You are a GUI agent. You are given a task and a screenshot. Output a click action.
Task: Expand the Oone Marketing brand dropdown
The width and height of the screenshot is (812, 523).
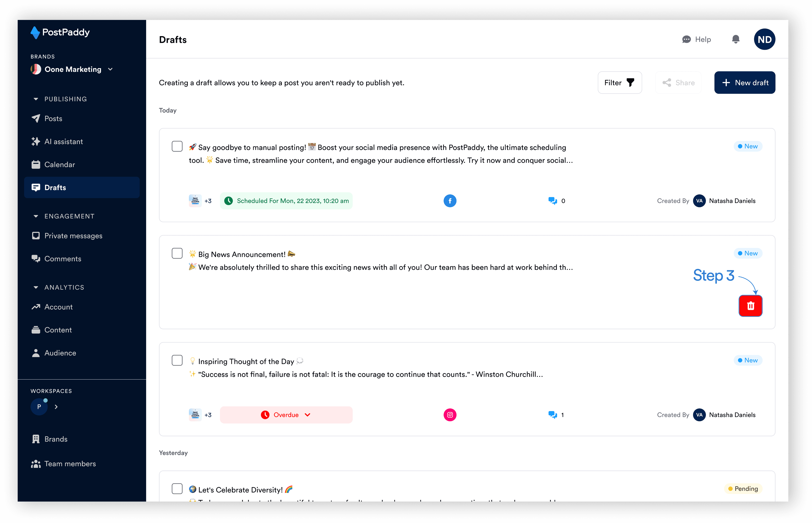pos(110,69)
